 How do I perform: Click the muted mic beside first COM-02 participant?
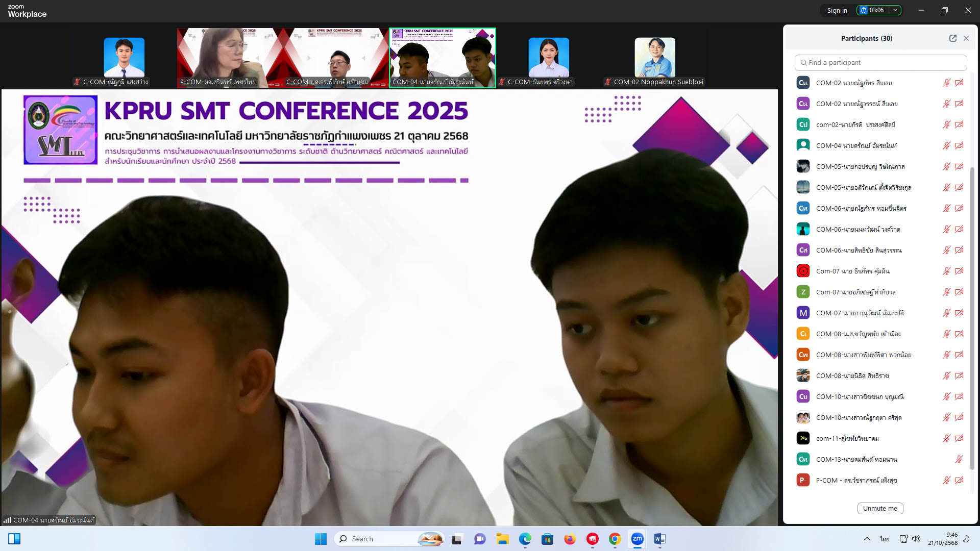click(946, 83)
